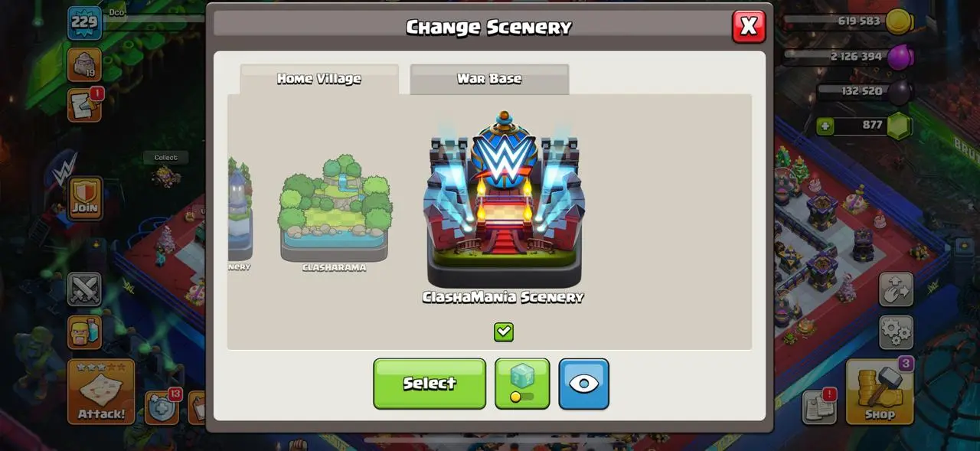Image resolution: width=980 pixels, height=451 pixels.
Task: Open the green gems plus button
Action: [825, 126]
